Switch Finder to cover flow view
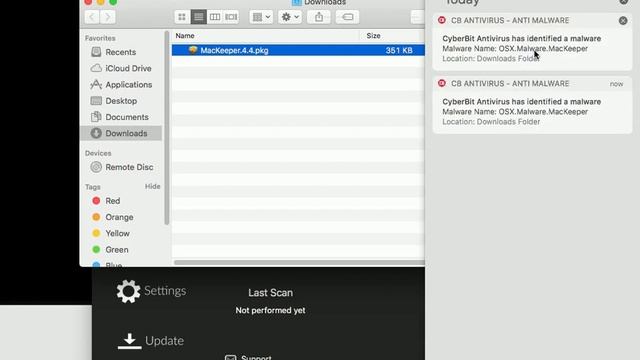This screenshot has width=640, height=360. [231, 17]
